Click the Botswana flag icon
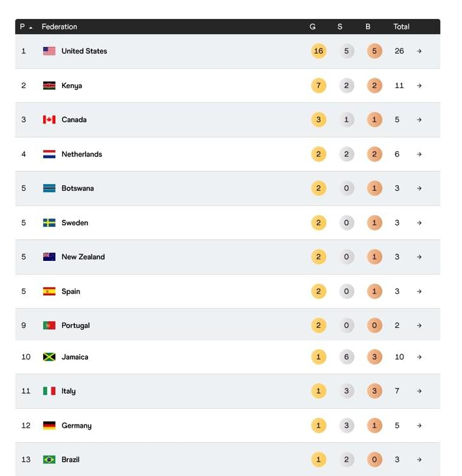Viewport: 462px width, 476px height. pyautogui.click(x=49, y=188)
